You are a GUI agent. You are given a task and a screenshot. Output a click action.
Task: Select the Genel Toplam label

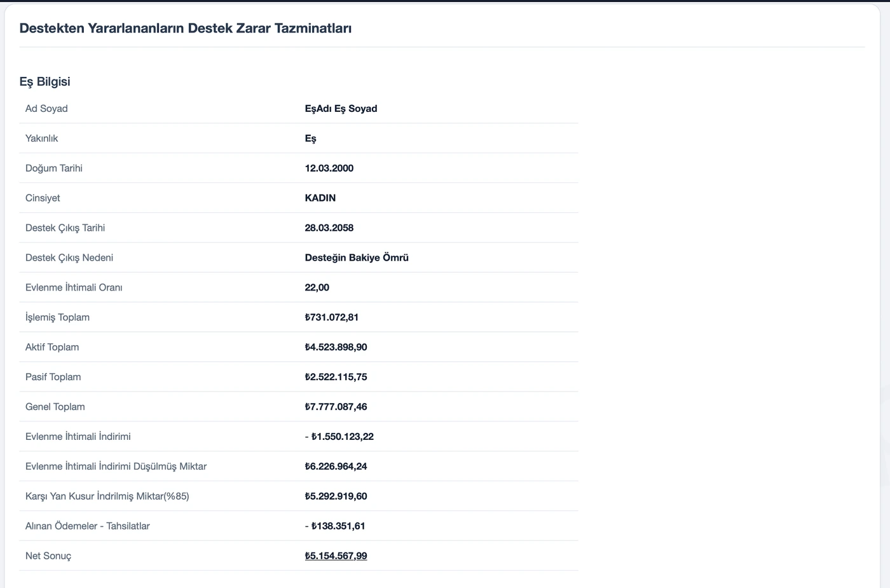click(x=55, y=407)
